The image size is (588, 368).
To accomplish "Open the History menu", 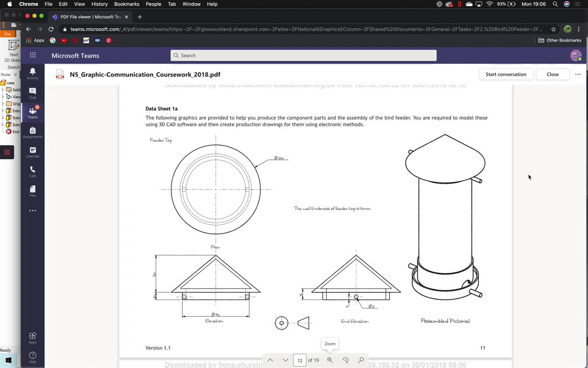I will pos(100,4).
